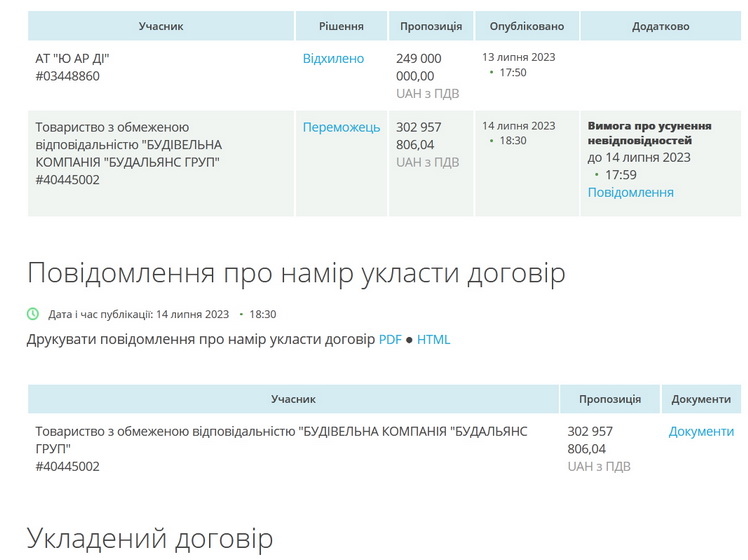Viewport: 748px width, 560px height.
Task: Click the "Укладений договір" heading
Action: click(150, 538)
